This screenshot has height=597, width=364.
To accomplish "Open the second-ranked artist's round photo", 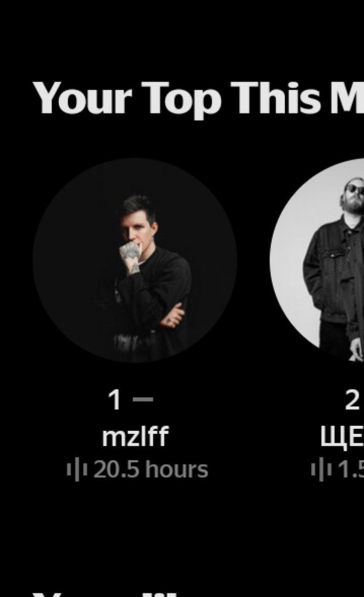I will coord(317,261).
